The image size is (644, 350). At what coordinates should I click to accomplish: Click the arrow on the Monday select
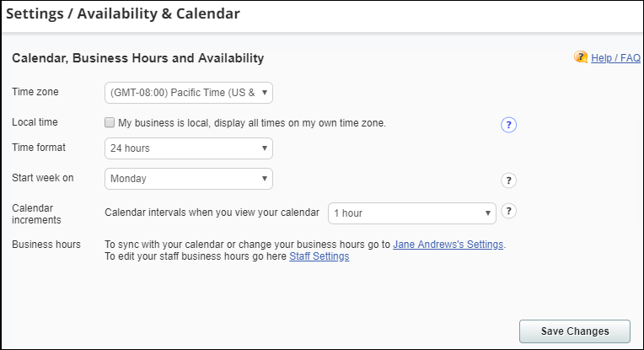pyautogui.click(x=265, y=179)
